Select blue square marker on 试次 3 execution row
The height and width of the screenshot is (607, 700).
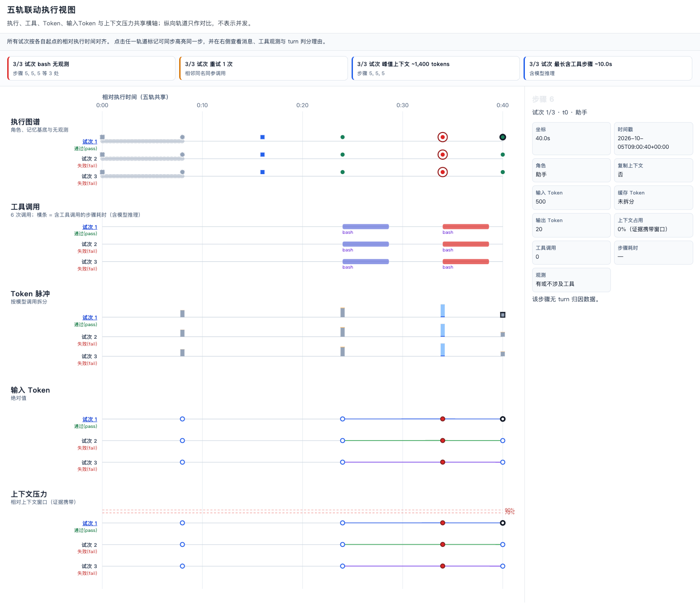(262, 172)
